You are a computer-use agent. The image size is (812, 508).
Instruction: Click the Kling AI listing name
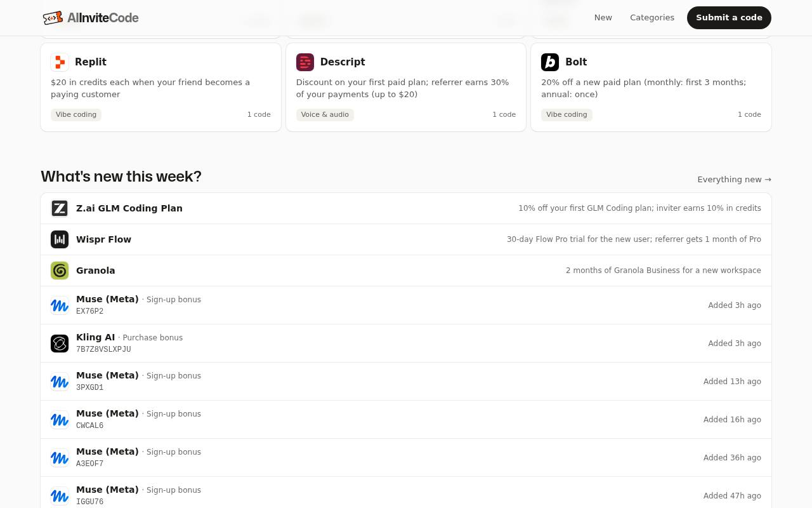[x=95, y=337]
